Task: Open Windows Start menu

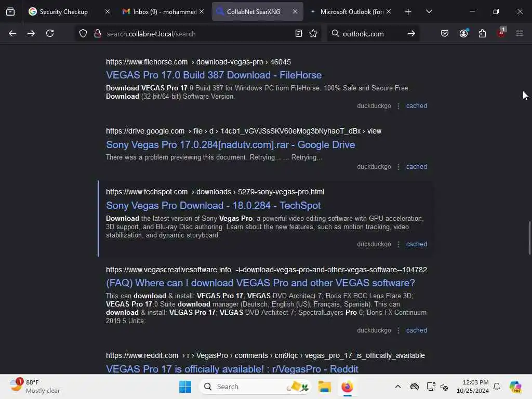Action: click(x=185, y=387)
